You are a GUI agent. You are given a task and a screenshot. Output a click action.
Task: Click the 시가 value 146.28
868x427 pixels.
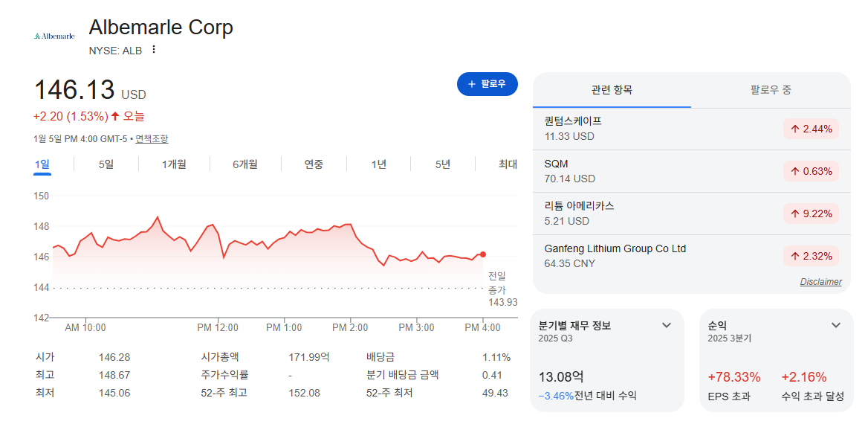(114, 357)
